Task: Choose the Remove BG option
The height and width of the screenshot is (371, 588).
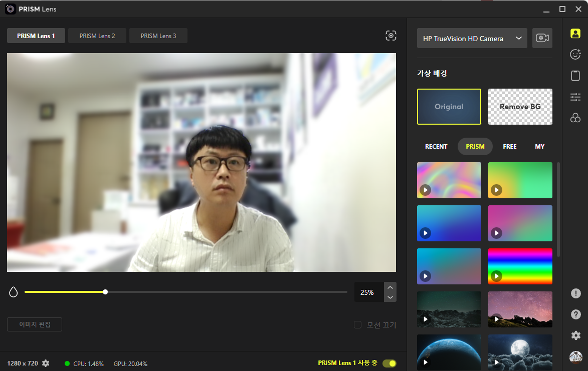Action: [x=520, y=107]
